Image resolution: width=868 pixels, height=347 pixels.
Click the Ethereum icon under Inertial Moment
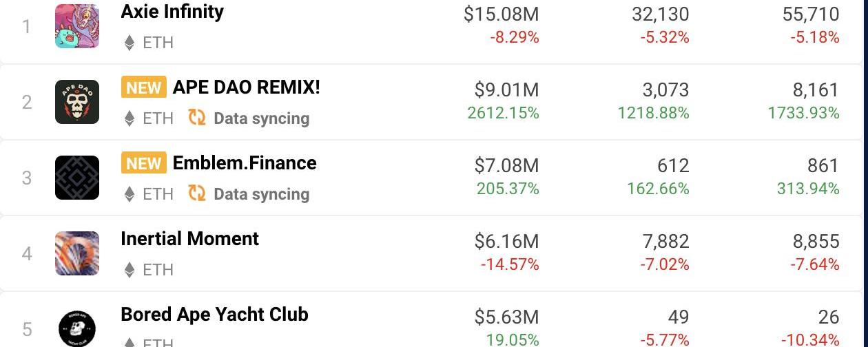pyautogui.click(x=129, y=270)
